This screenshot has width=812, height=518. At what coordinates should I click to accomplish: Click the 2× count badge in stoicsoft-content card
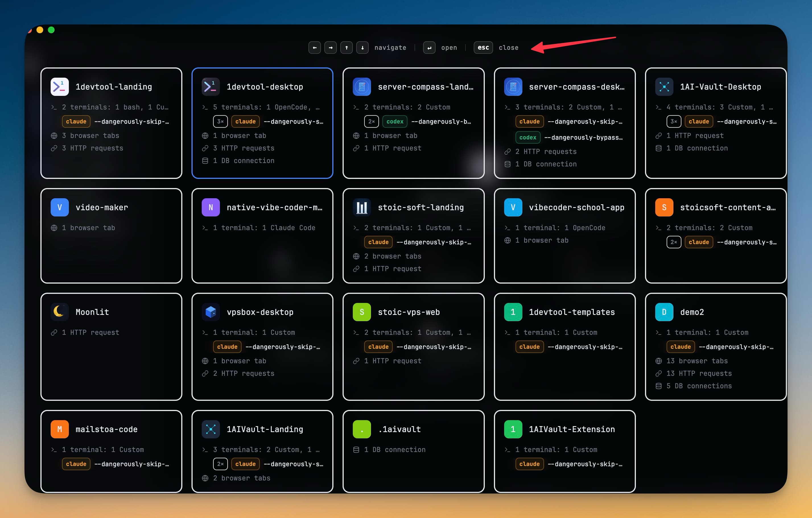click(674, 242)
